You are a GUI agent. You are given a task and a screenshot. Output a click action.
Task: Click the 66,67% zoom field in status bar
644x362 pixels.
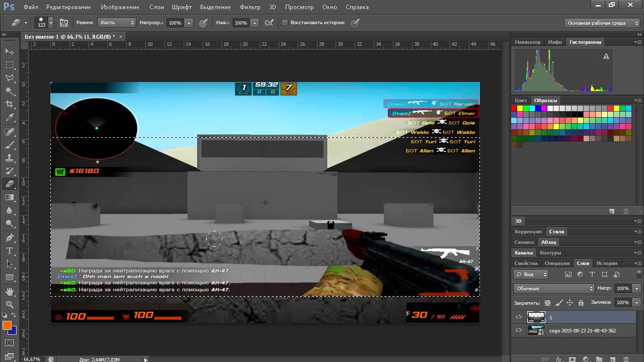click(x=32, y=359)
